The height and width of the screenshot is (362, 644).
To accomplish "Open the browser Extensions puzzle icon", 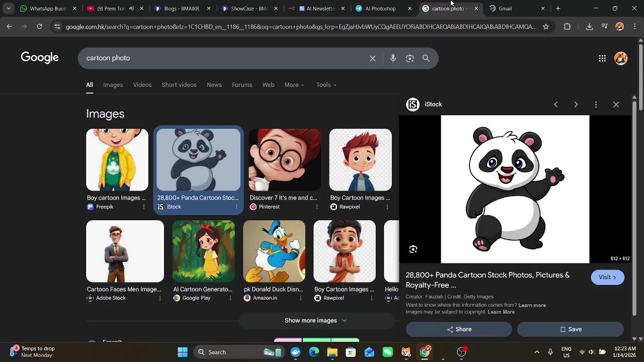I will coord(568,27).
